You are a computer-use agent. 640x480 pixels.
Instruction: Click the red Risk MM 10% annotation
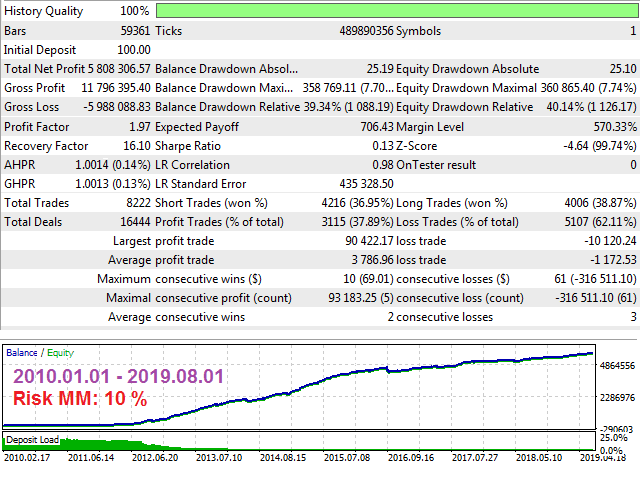coord(79,398)
